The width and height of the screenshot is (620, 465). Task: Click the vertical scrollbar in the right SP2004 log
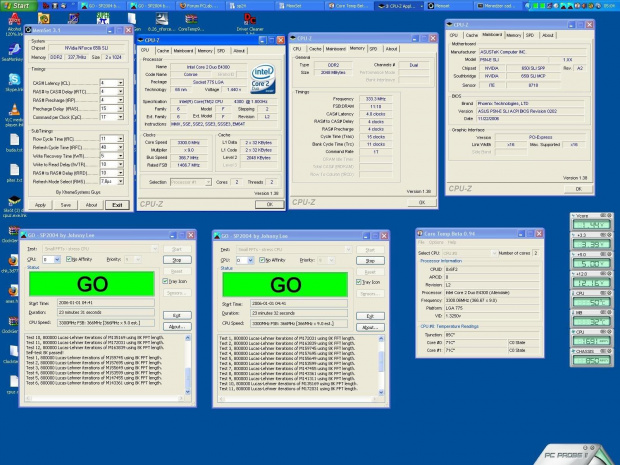381,365
